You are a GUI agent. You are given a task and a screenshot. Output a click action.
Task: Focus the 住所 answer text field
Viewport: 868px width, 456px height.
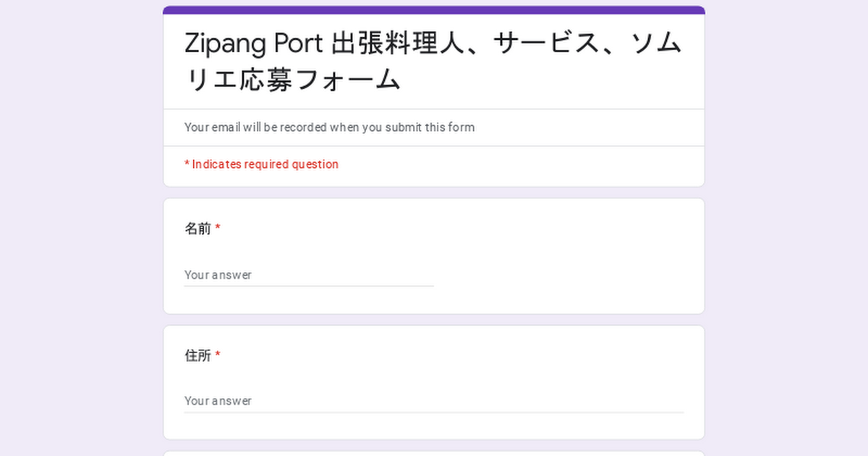(434, 401)
